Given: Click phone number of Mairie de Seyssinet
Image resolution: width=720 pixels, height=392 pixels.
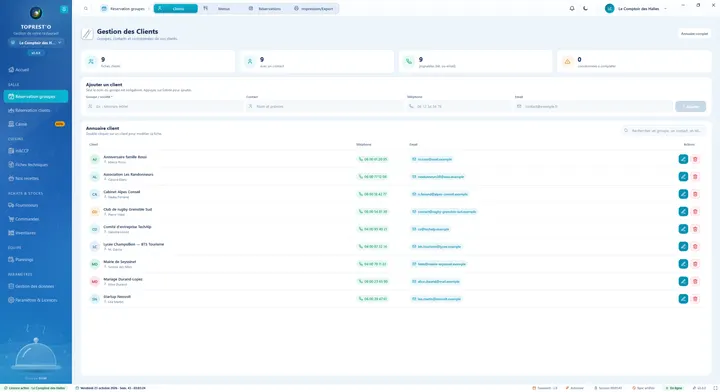Looking at the screenshot, I should pyautogui.click(x=372, y=264).
